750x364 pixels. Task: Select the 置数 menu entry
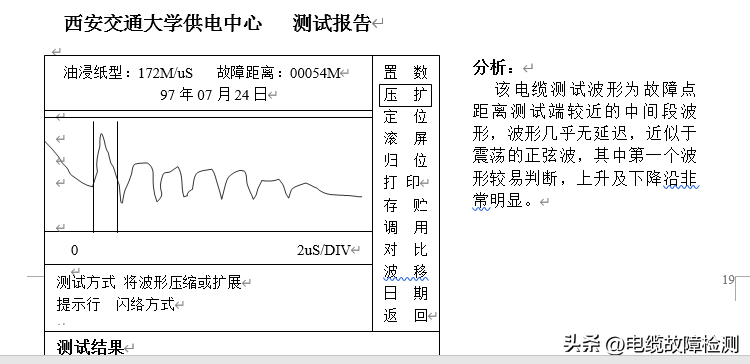[x=406, y=73]
